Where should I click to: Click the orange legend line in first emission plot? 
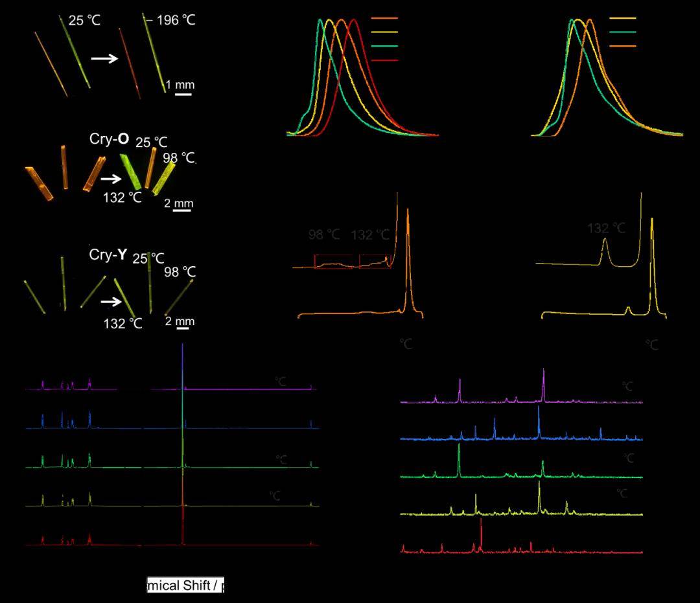tap(384, 18)
